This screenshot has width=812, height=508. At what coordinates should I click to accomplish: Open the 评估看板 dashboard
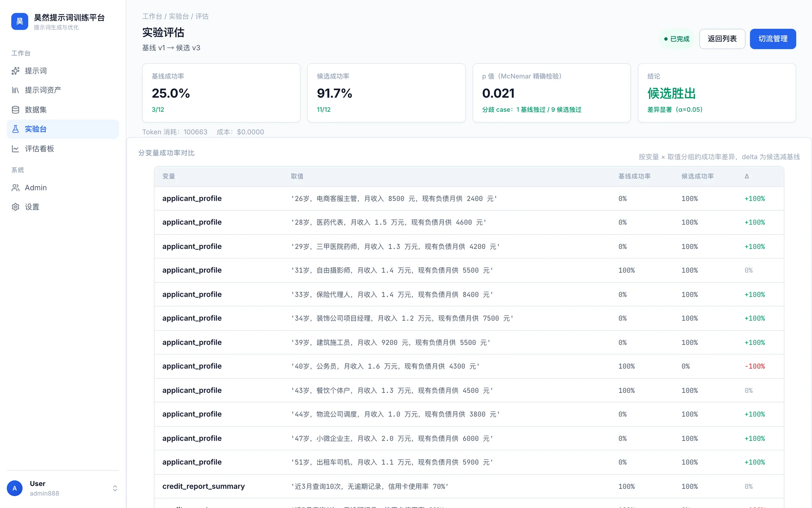[x=63, y=149]
